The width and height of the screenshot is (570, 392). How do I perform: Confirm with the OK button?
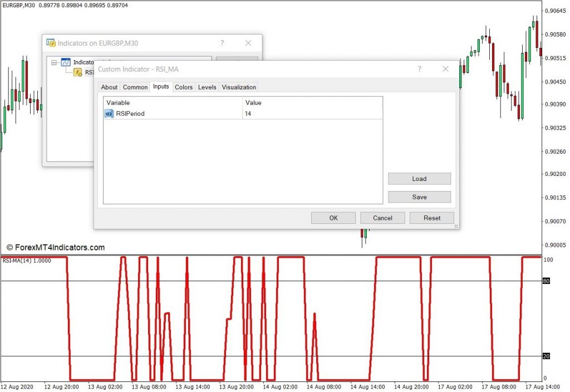pyautogui.click(x=333, y=218)
